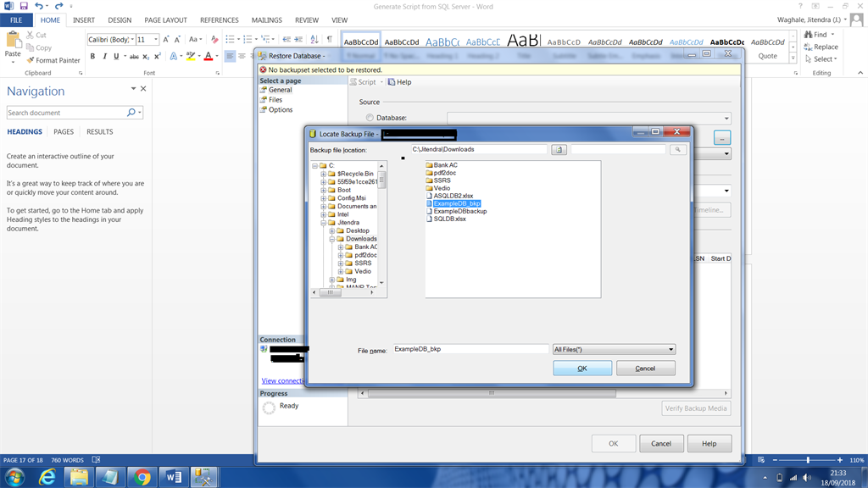
Task: Apply yellow text highlight color
Action: tap(191, 56)
